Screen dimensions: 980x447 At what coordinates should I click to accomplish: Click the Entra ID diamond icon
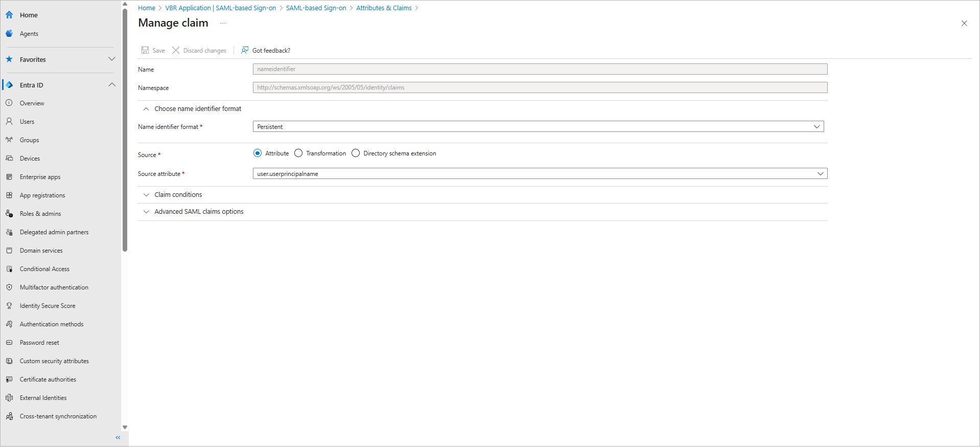pyautogui.click(x=9, y=85)
